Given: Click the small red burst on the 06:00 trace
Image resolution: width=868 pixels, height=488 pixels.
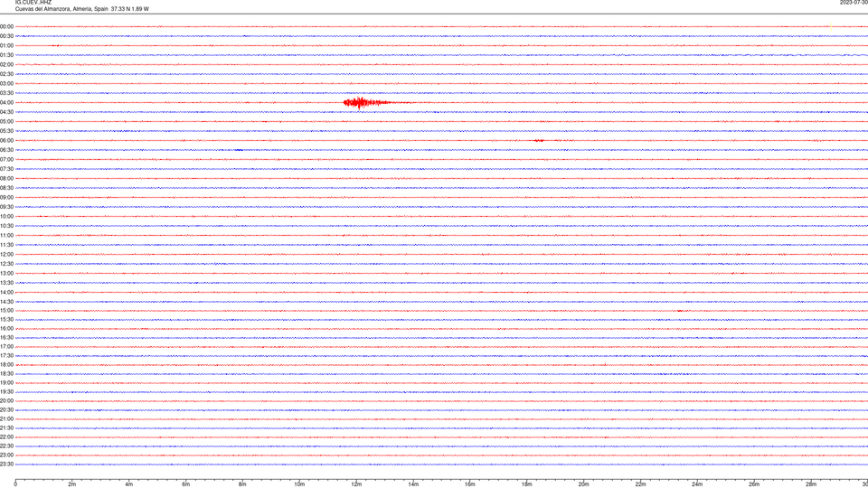Looking at the screenshot, I should click(x=540, y=141).
